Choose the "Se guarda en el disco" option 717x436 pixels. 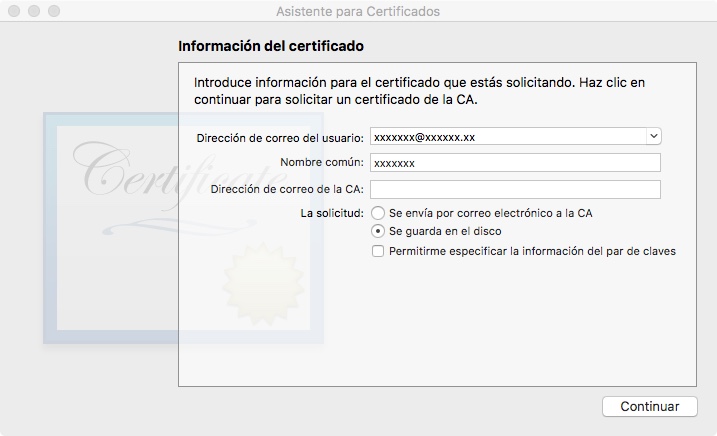378,231
